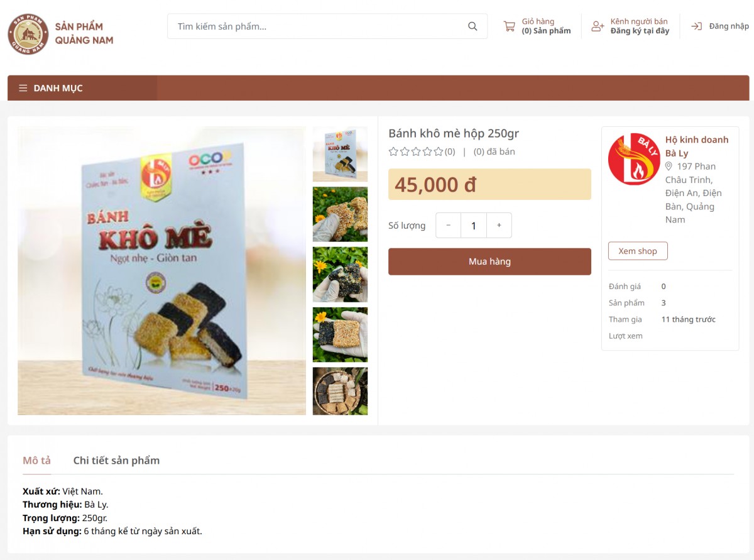Click the seller channel user-plus icon
The image size is (754, 560).
coord(598,26)
